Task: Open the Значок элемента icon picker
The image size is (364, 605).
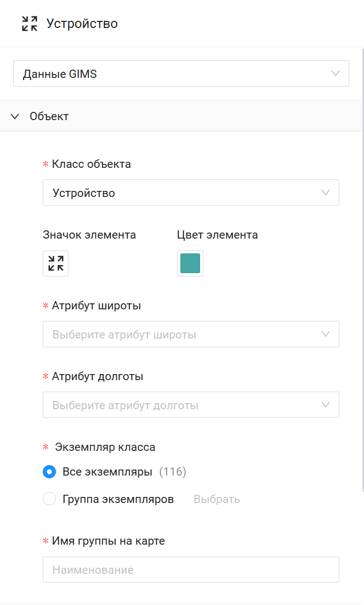Action: tap(56, 263)
